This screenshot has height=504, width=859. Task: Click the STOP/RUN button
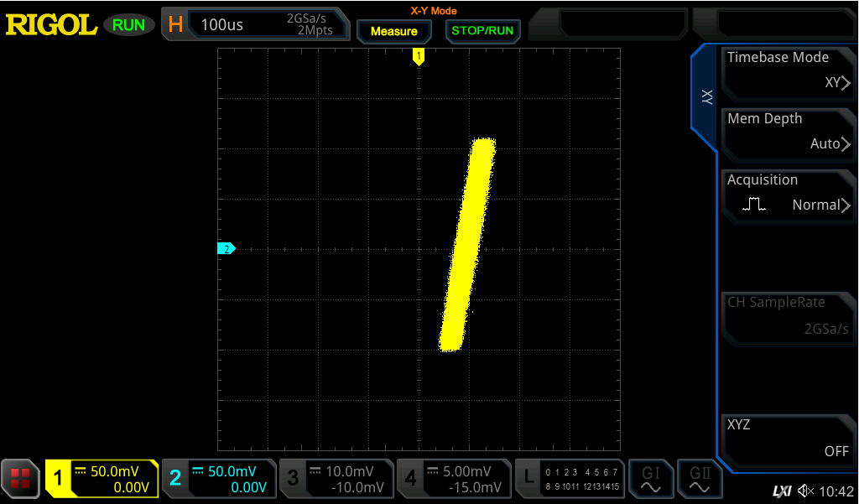[482, 31]
